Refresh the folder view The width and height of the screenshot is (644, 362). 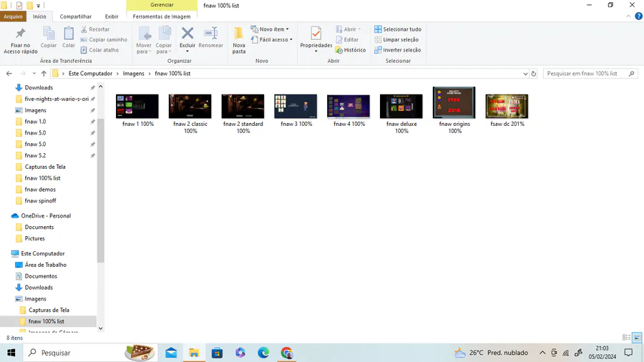click(534, 74)
